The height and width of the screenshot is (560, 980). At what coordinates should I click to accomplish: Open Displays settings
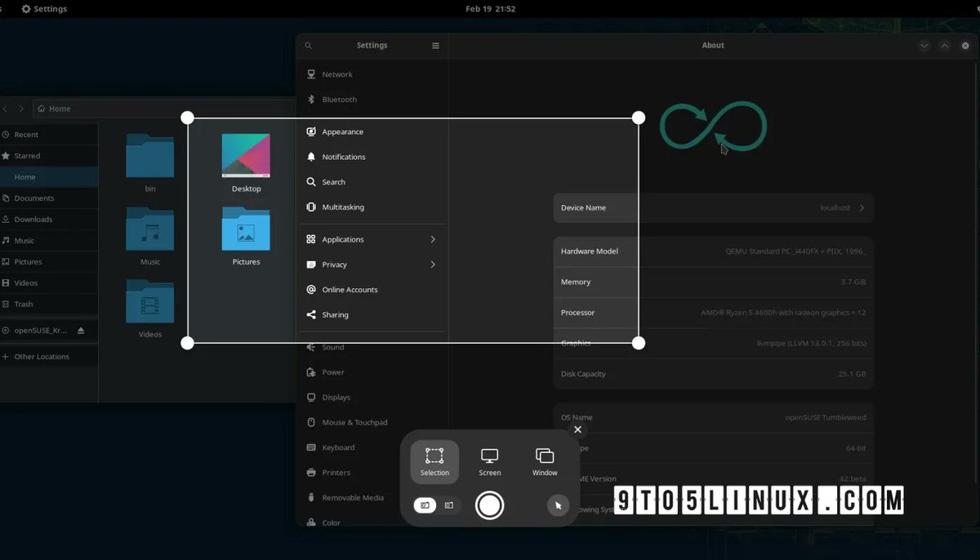[372, 398]
